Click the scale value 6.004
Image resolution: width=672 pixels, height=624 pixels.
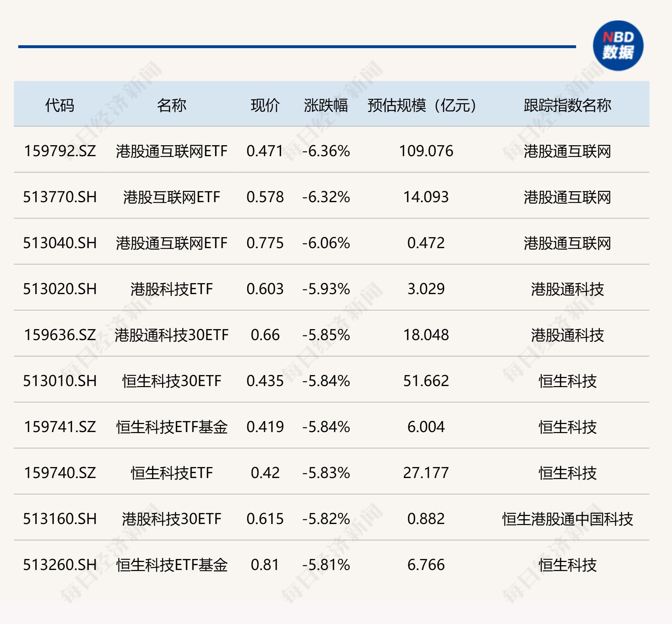(426, 427)
